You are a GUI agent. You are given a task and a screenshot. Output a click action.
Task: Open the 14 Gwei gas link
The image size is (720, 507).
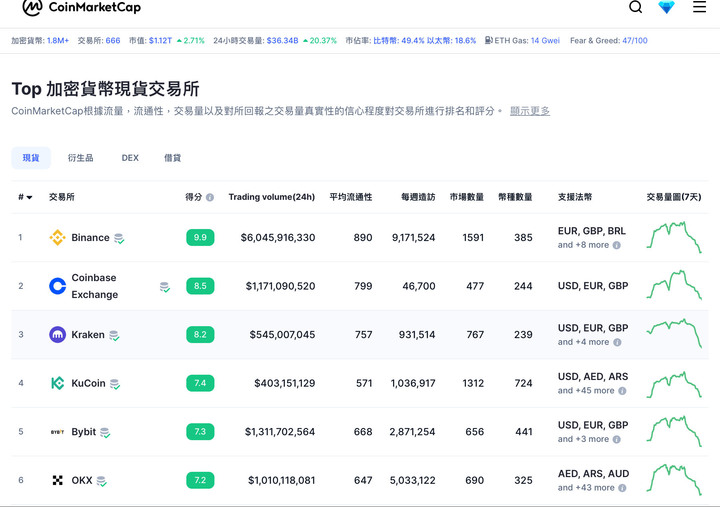click(x=545, y=40)
